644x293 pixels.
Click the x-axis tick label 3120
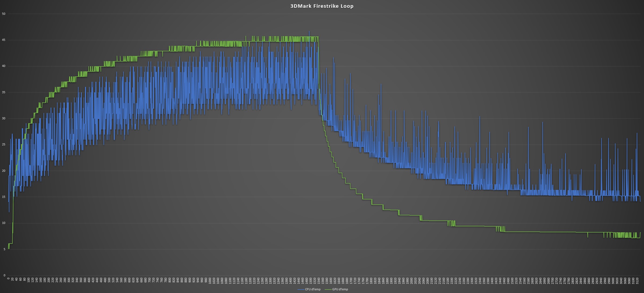click(637, 281)
